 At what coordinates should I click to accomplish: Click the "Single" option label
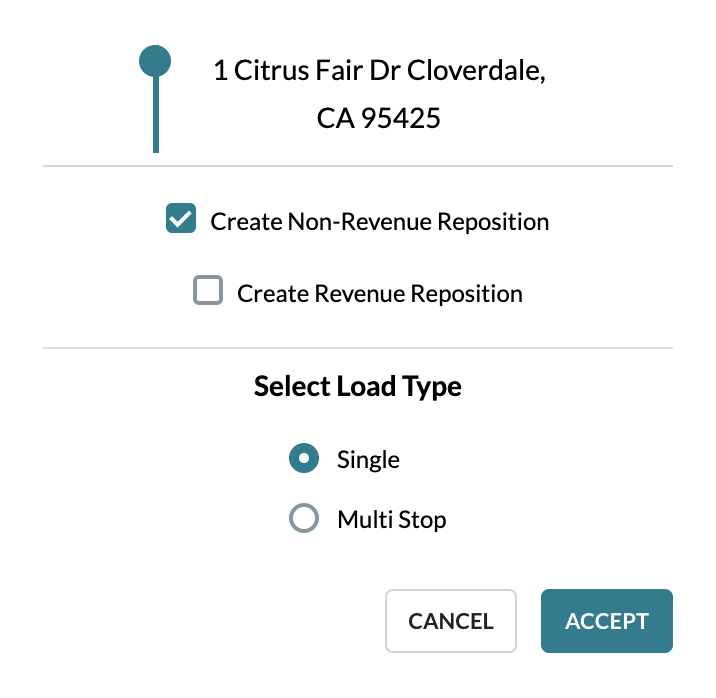tap(368, 460)
